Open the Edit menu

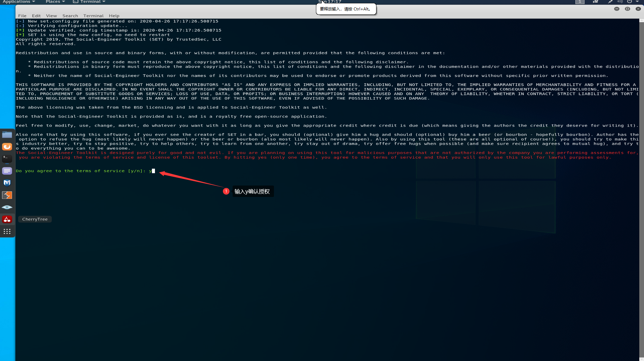point(36,16)
